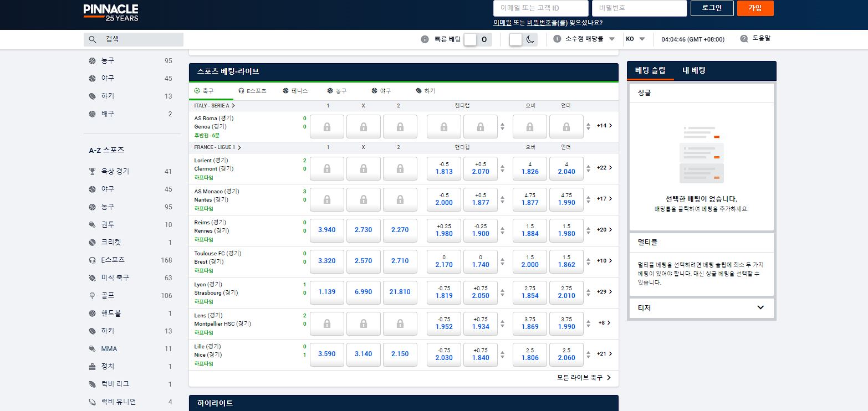
Task: Open the 소수점 배당률 odds format dropdown
Action: coord(590,39)
